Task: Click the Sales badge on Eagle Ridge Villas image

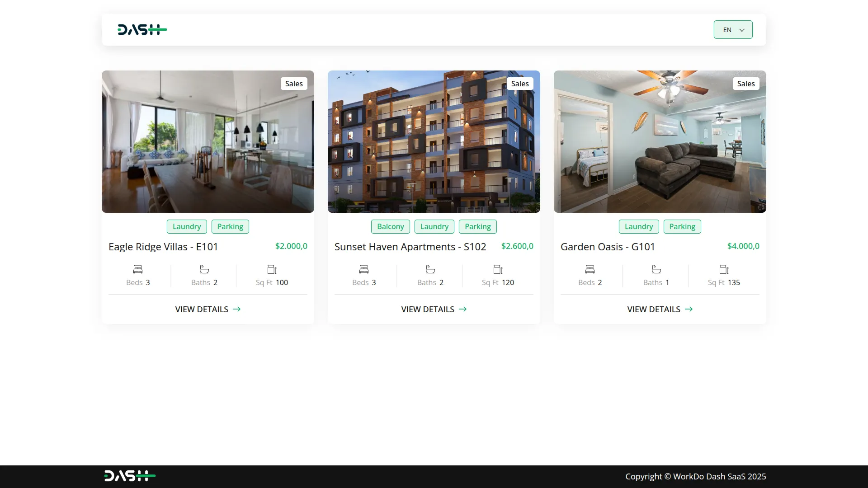Action: 293,84
